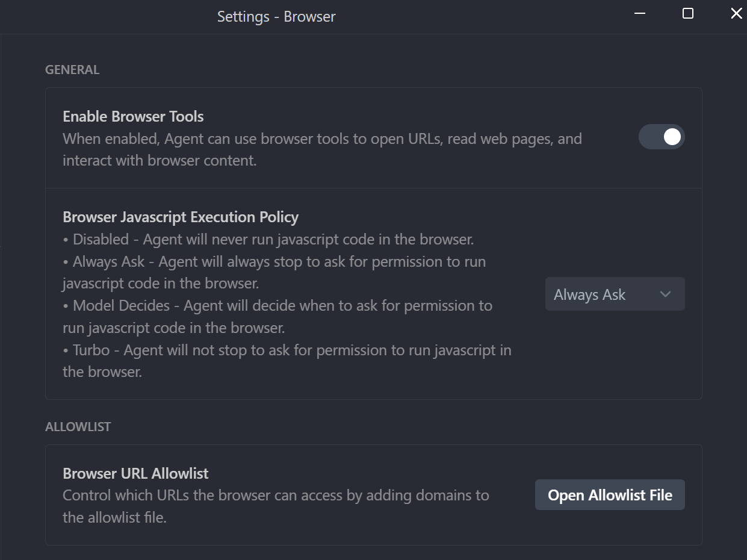Open the Browser Javascript Execution Policy dropdown
Image resolution: width=747 pixels, height=560 pixels.
coord(615,294)
